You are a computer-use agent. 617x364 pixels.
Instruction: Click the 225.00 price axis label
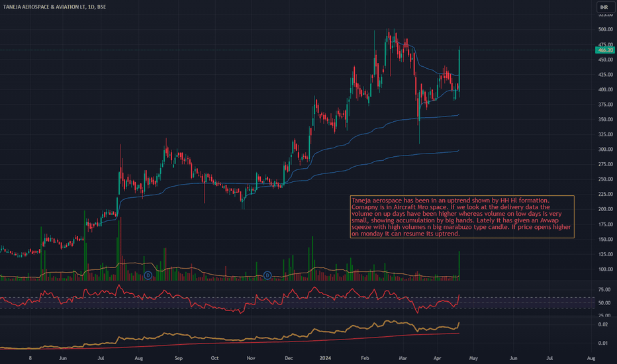click(606, 195)
